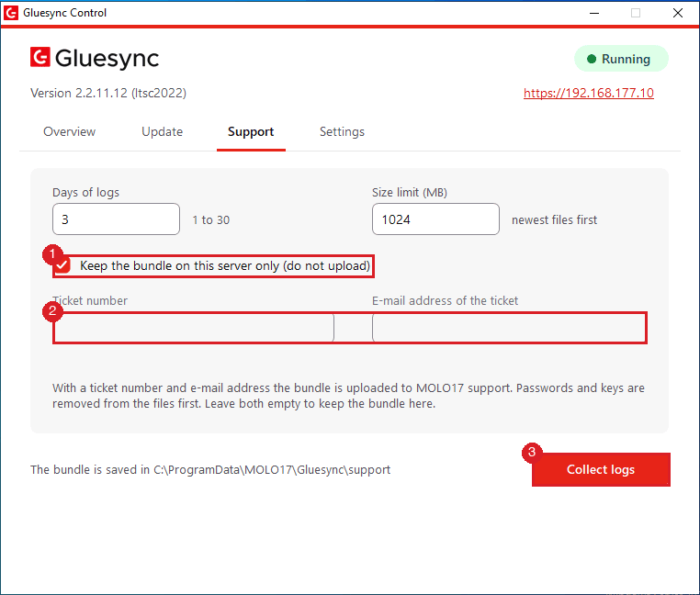This screenshot has height=595, width=700.
Task: Open the Overview tab
Action: pos(69,131)
